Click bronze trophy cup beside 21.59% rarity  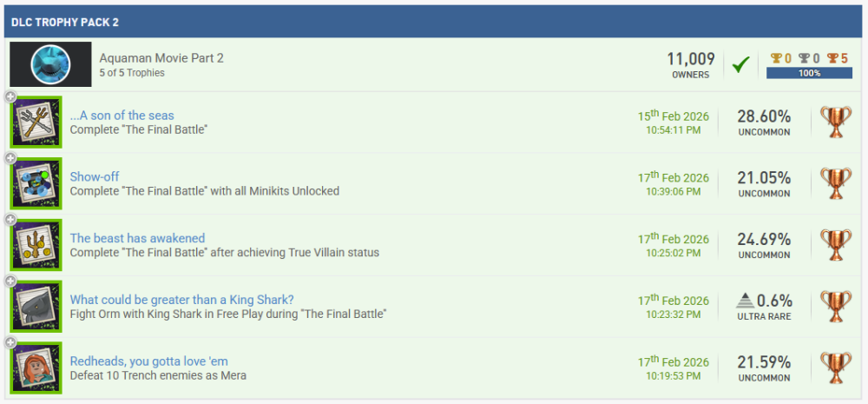pyautogui.click(x=836, y=368)
